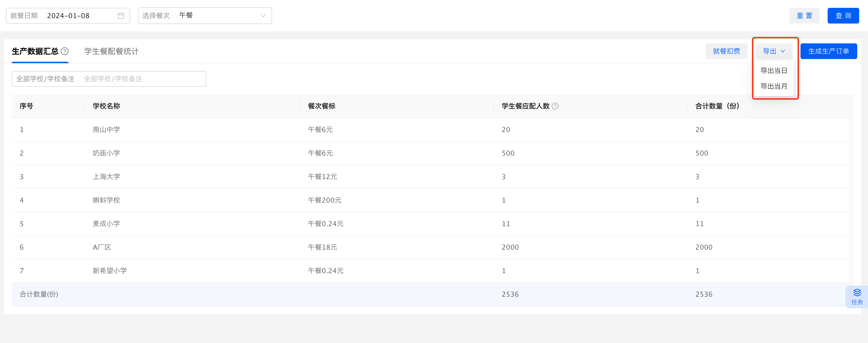Click 午餐6元 in 南山中学 row
Image resolution: width=868 pixels, height=343 pixels.
point(320,130)
